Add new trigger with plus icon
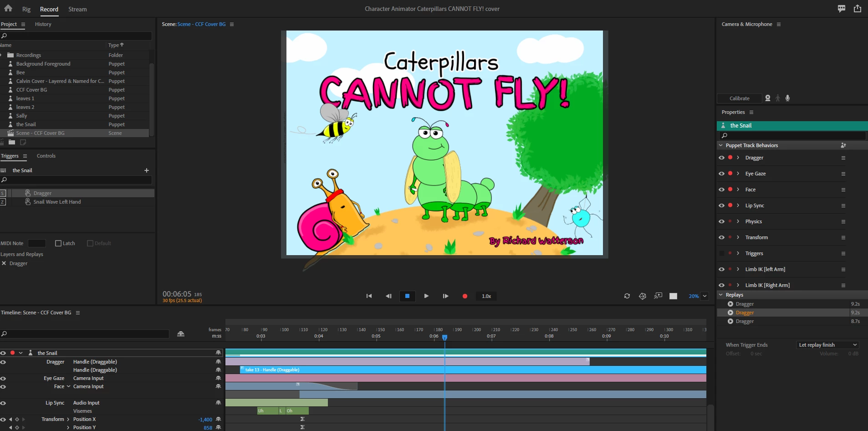 [x=147, y=170]
